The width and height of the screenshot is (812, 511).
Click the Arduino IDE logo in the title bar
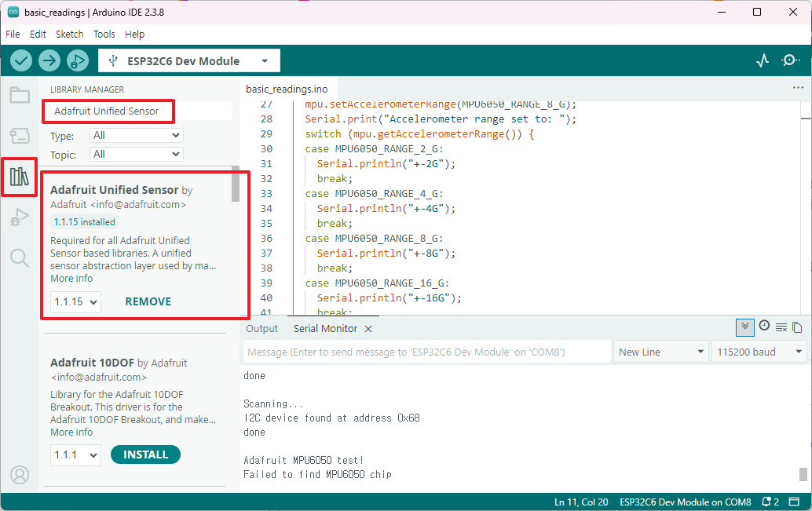pos(13,12)
